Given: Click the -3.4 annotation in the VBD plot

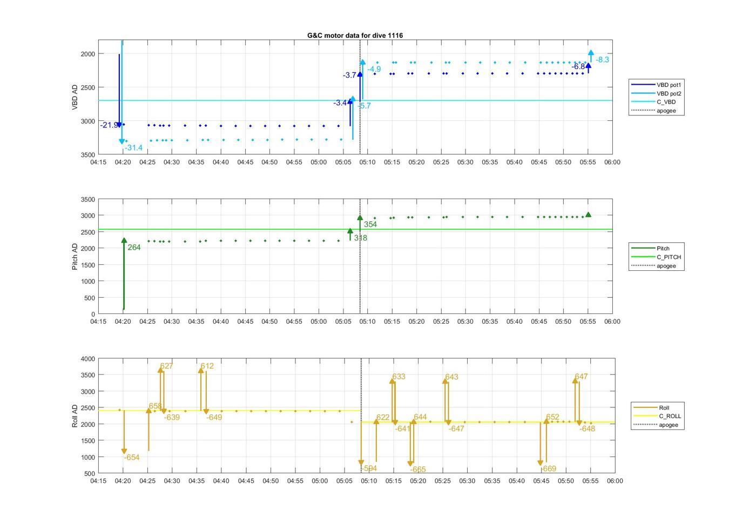Looking at the screenshot, I should (340, 103).
